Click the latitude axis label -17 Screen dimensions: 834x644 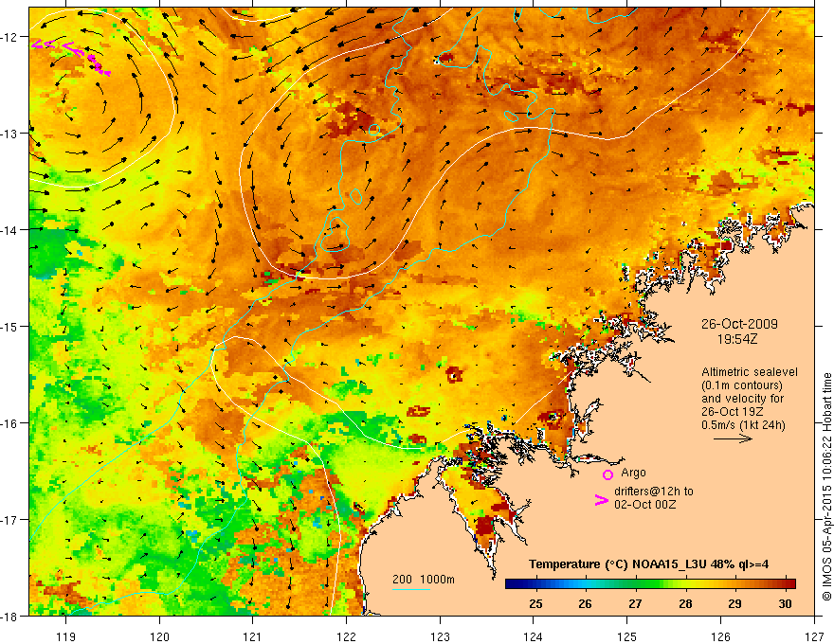tap(9, 519)
